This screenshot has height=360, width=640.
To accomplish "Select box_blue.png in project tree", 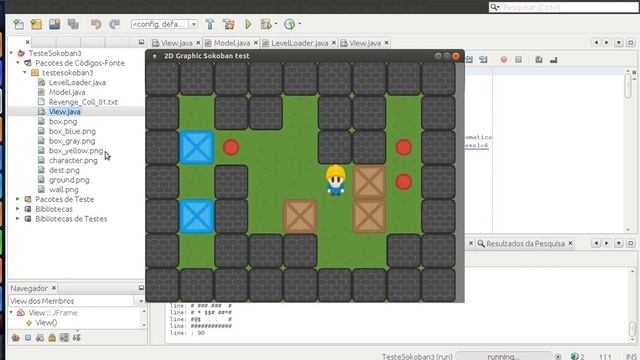I will pos(72,131).
